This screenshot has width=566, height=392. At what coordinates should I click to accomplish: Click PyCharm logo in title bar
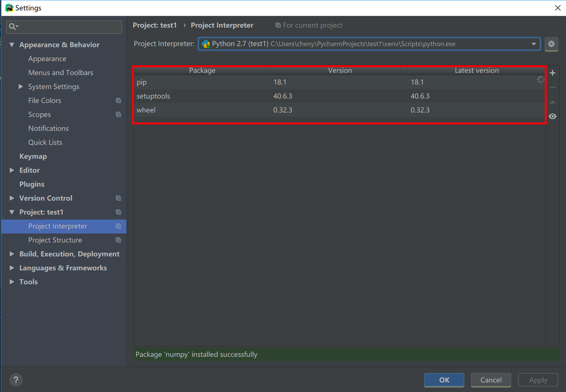(9, 8)
